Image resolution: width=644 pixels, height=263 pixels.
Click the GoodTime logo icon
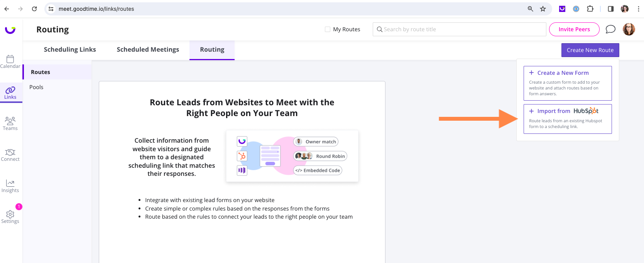click(10, 30)
